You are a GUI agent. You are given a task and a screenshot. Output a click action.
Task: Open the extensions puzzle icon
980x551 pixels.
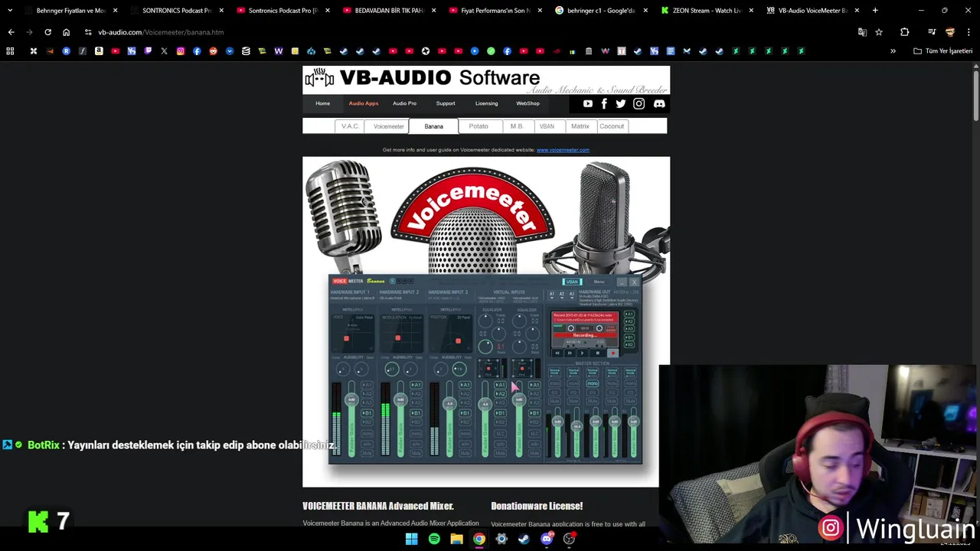tap(904, 32)
